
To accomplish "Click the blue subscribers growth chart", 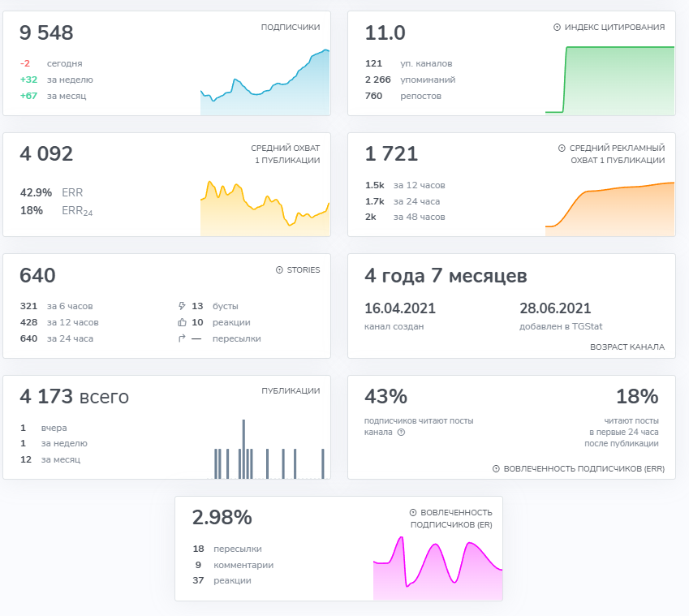I will coord(265,82).
